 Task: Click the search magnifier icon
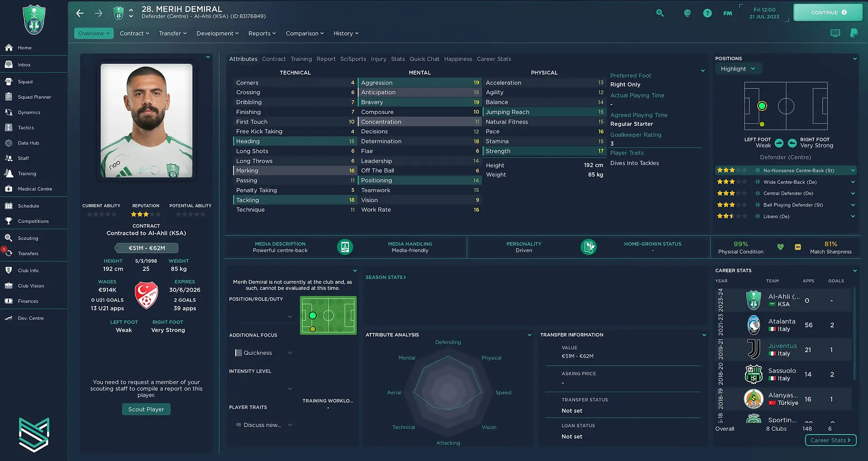[x=660, y=13]
